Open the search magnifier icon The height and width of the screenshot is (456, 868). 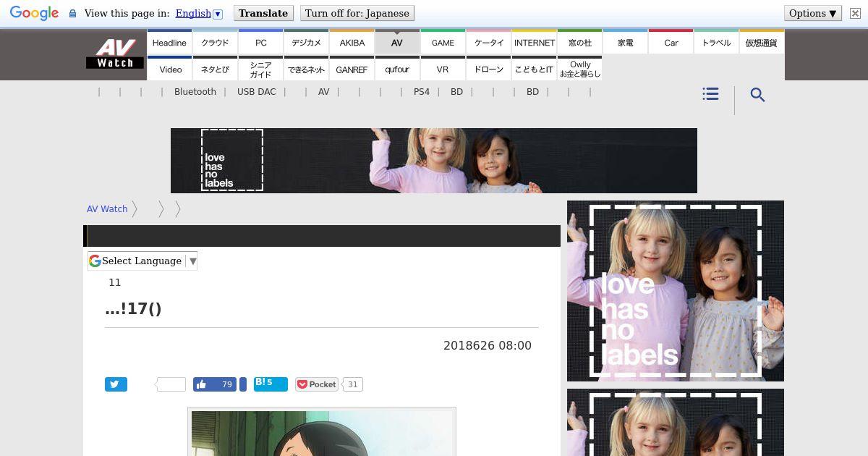[x=757, y=95]
